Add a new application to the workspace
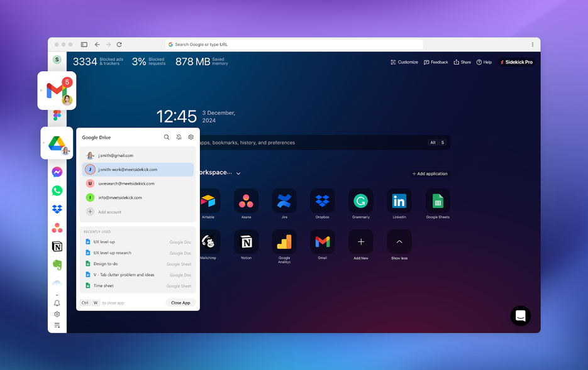588x370 pixels. click(430, 173)
